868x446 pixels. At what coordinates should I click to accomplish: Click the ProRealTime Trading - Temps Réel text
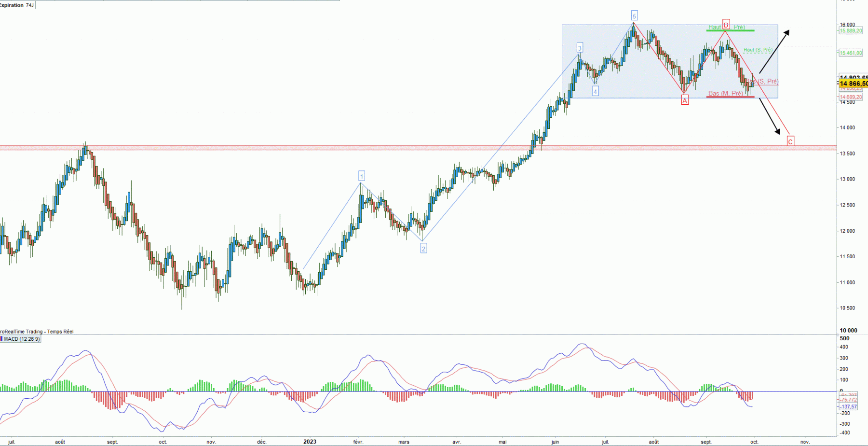pos(37,332)
